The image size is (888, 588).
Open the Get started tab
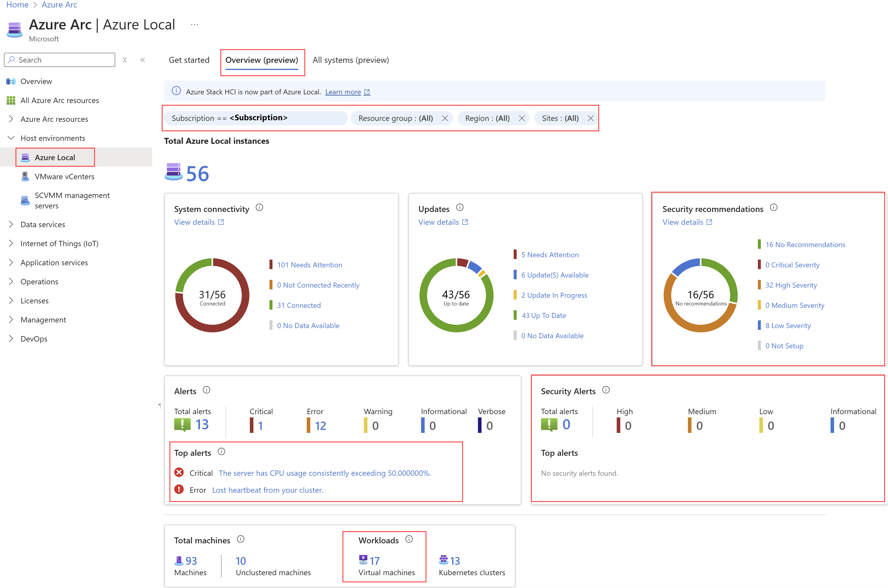pyautogui.click(x=189, y=60)
